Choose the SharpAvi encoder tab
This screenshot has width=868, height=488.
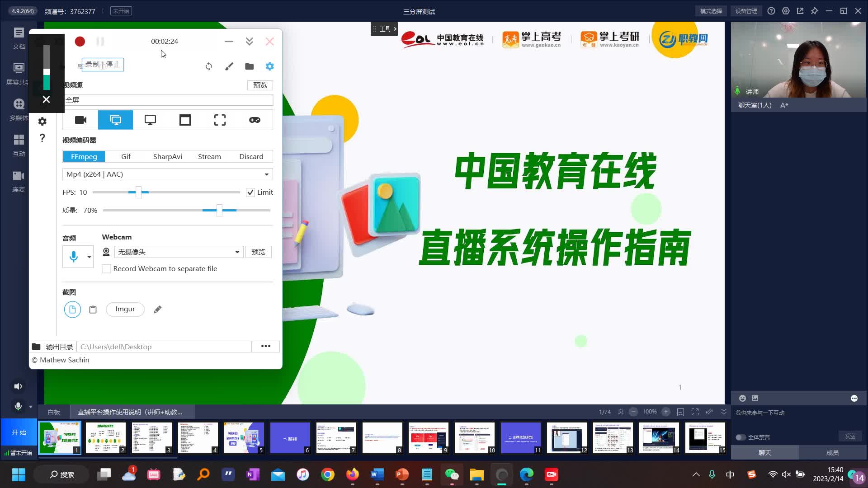pyautogui.click(x=168, y=156)
